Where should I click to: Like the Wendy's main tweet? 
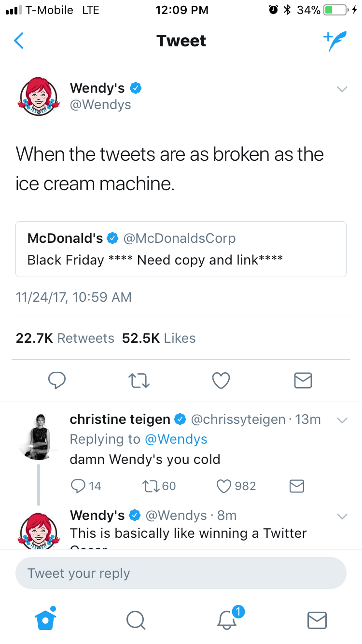point(221,380)
